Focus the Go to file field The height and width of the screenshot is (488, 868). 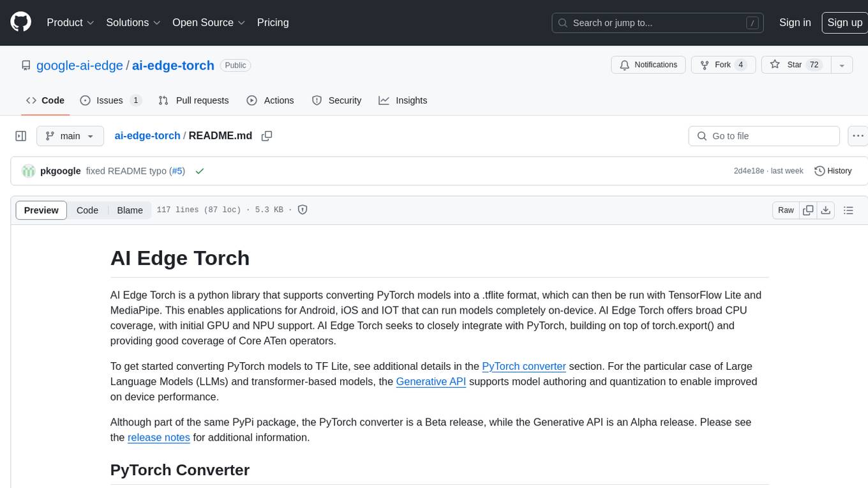pyautogui.click(x=764, y=136)
